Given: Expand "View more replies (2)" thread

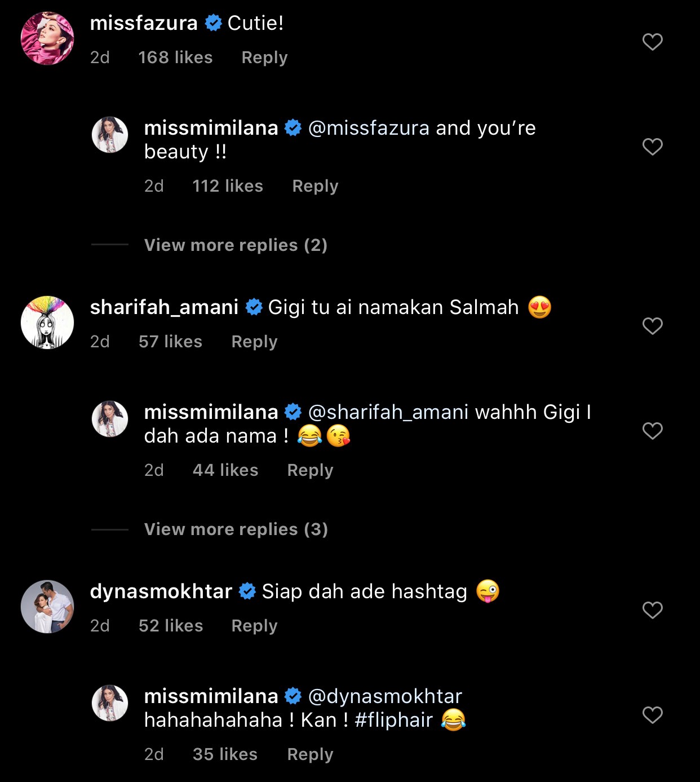Looking at the screenshot, I should coord(236,245).
